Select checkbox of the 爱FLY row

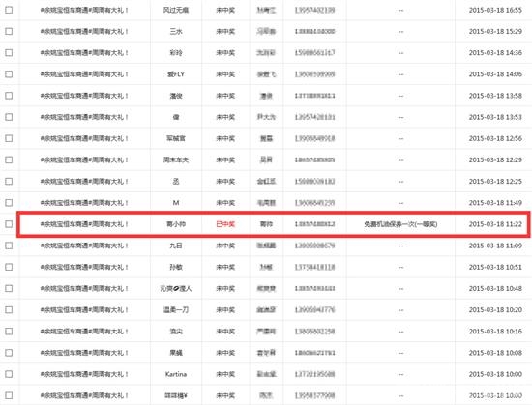pos(9,73)
